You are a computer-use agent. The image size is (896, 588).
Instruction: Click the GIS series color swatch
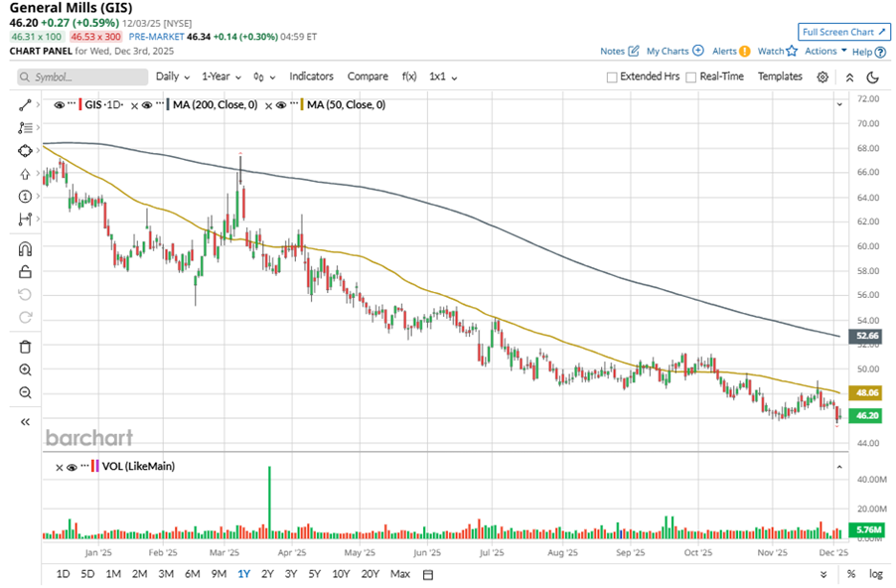tap(80, 105)
